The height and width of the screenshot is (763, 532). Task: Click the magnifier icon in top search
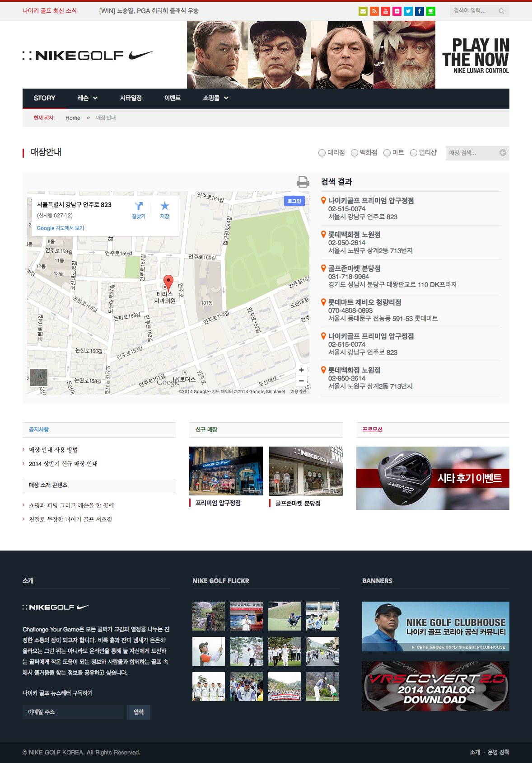tap(501, 11)
